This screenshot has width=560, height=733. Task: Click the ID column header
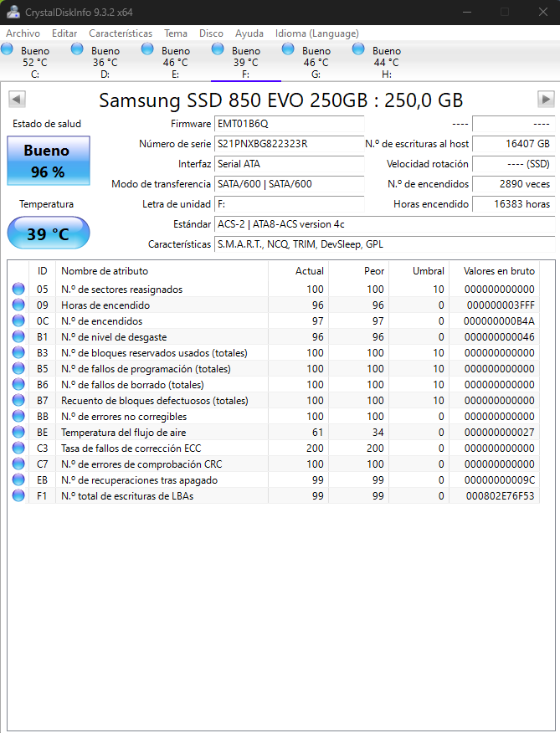(43, 271)
